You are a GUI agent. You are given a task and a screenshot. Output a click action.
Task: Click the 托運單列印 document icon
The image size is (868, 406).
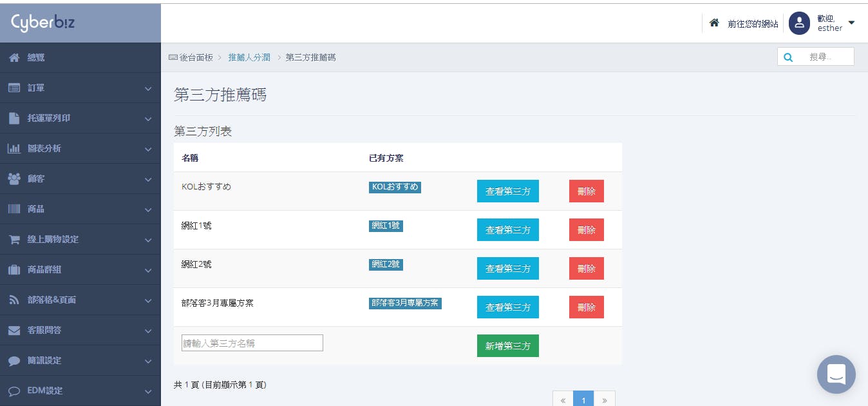pyautogui.click(x=14, y=119)
